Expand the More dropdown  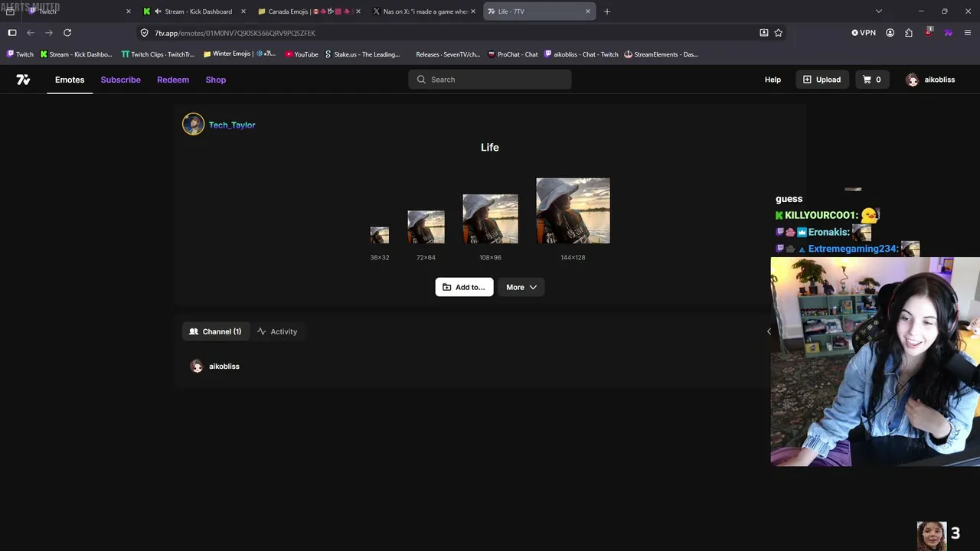coord(521,287)
